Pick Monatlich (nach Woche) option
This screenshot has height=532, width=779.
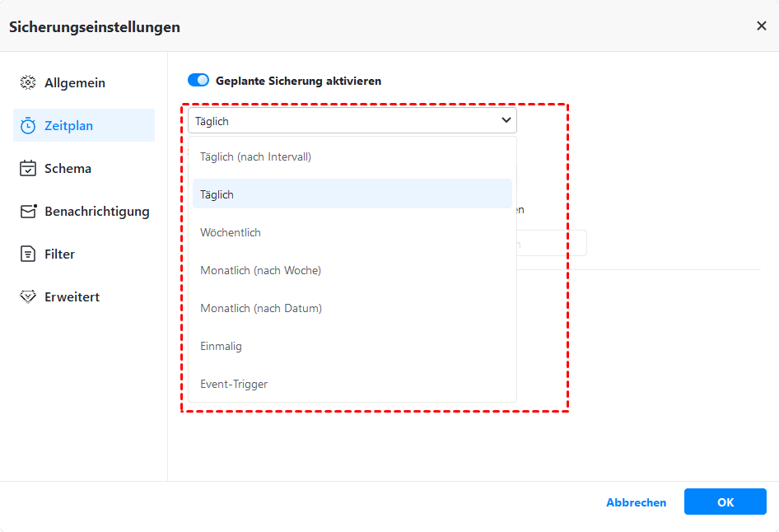pyautogui.click(x=260, y=270)
